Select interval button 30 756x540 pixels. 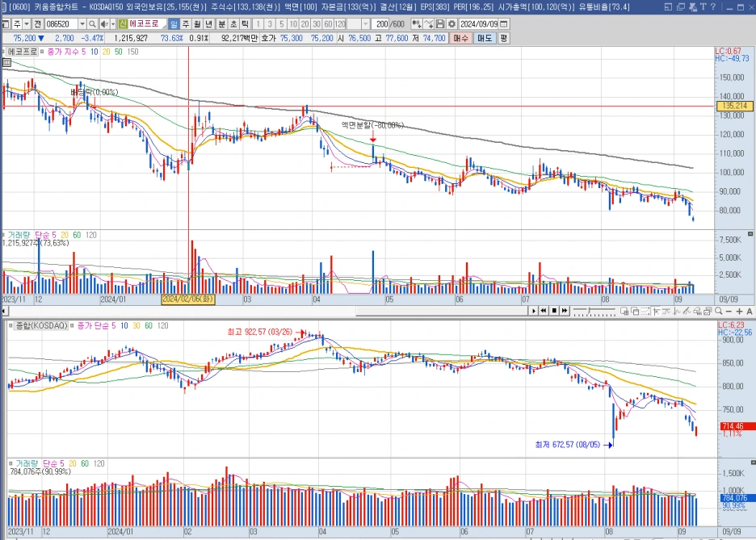[x=317, y=23]
